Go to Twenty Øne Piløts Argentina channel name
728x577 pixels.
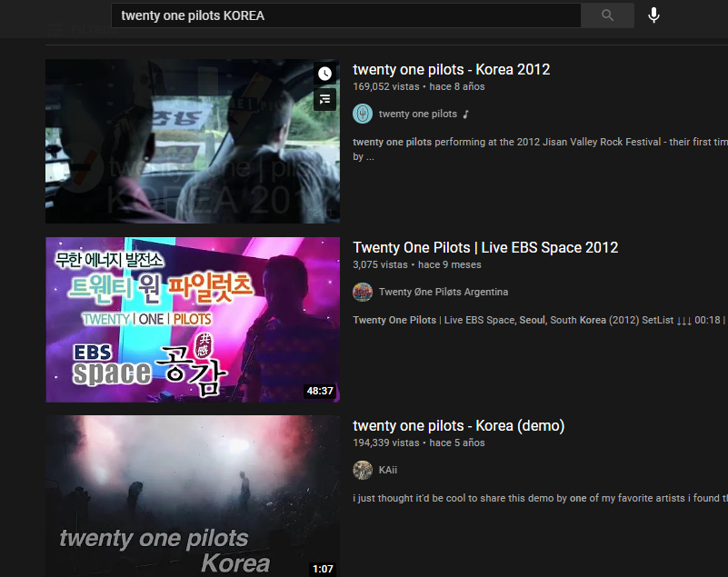444,292
